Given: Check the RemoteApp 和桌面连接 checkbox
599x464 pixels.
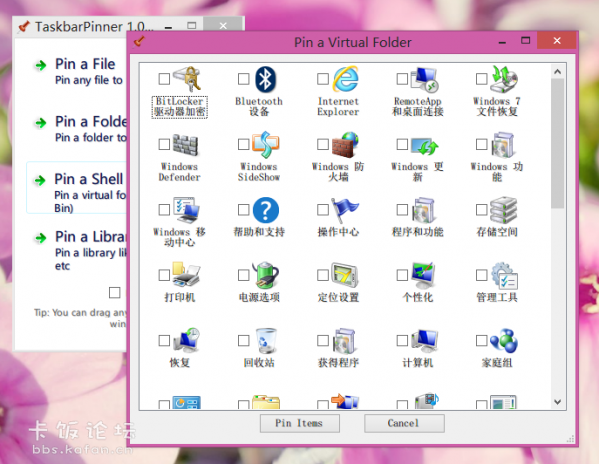Looking at the screenshot, I should click(x=402, y=79).
